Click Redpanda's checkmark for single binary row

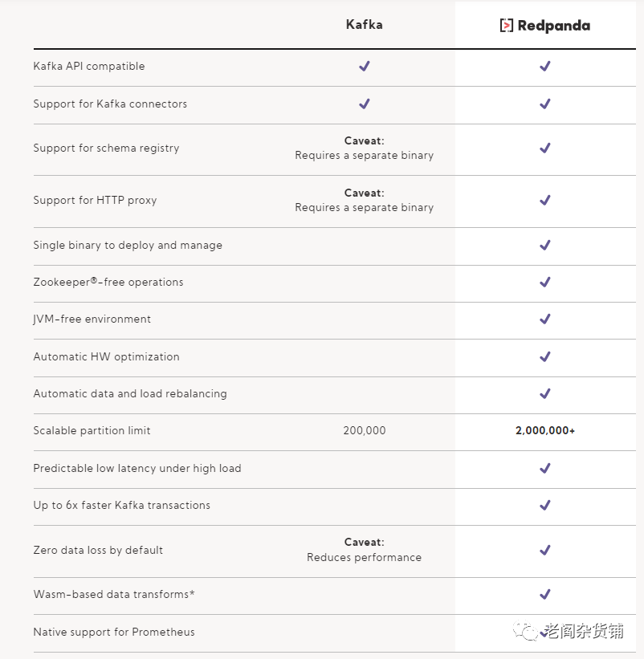[x=545, y=245]
